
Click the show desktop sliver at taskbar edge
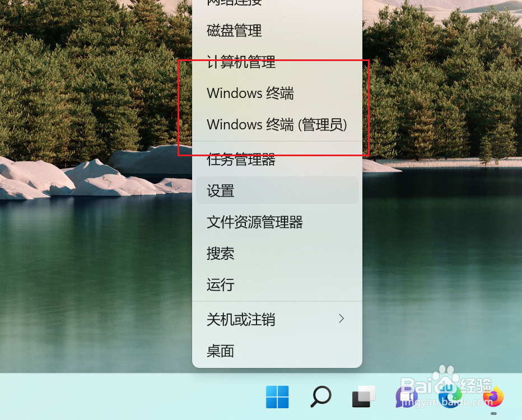pos(521,398)
